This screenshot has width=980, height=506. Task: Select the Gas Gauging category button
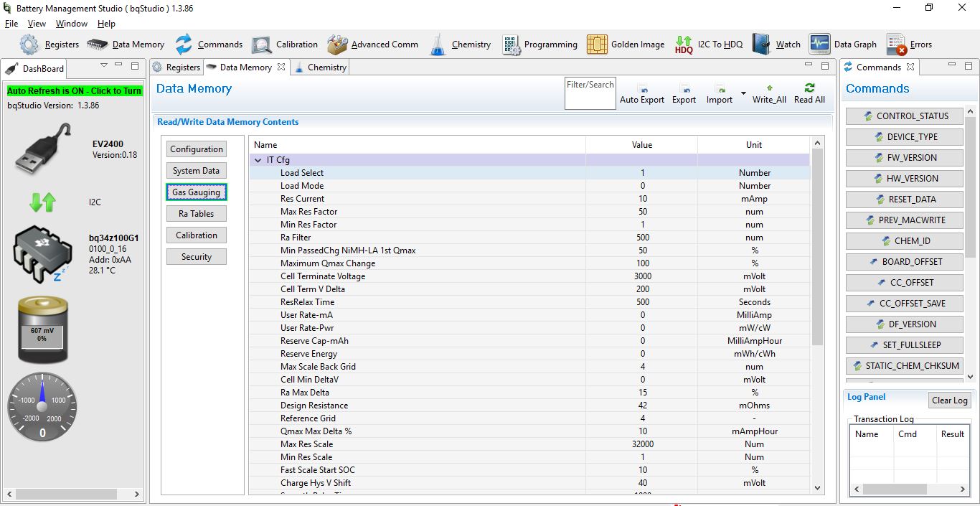pyautogui.click(x=197, y=192)
